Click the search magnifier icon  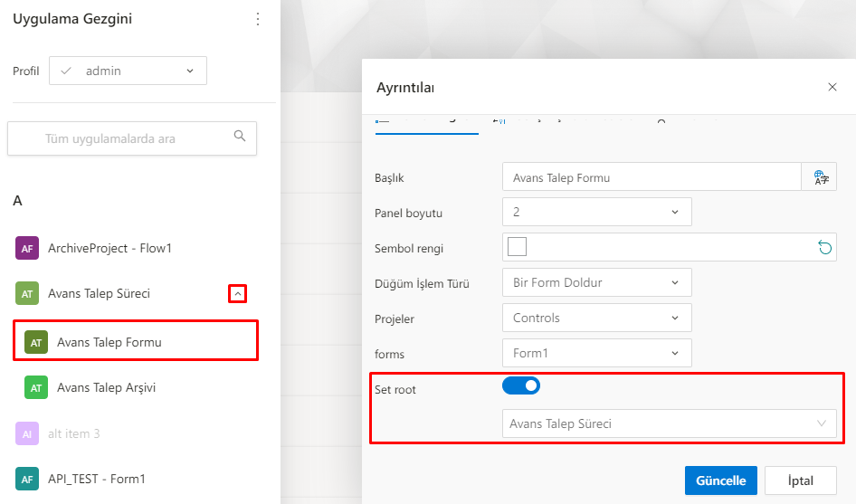[240, 137]
